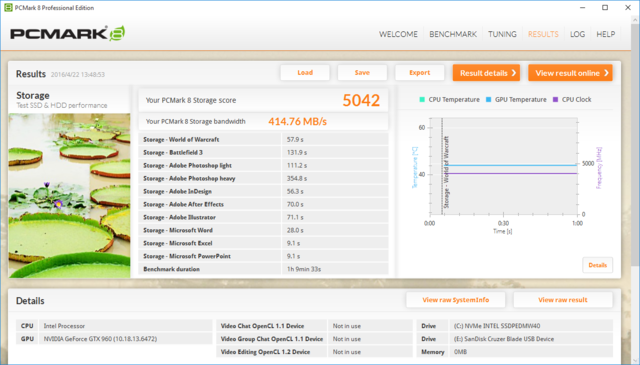This screenshot has height=365, width=640.
Task: Toggle the GPU Temperature legend swatch
Action: click(489, 100)
